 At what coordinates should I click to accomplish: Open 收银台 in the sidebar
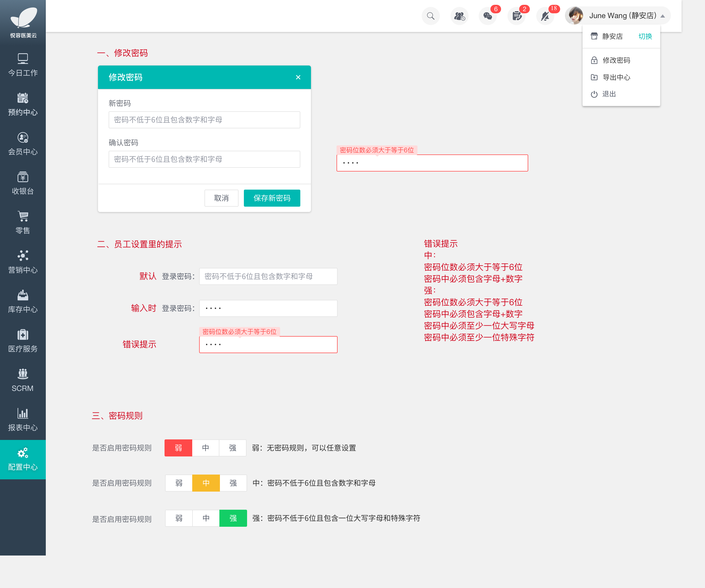click(23, 183)
